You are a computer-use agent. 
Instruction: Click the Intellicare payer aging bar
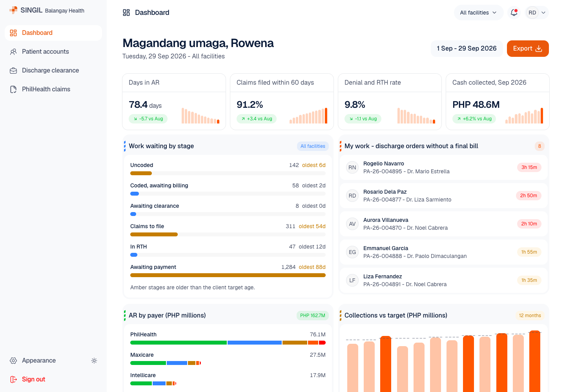coord(153,383)
